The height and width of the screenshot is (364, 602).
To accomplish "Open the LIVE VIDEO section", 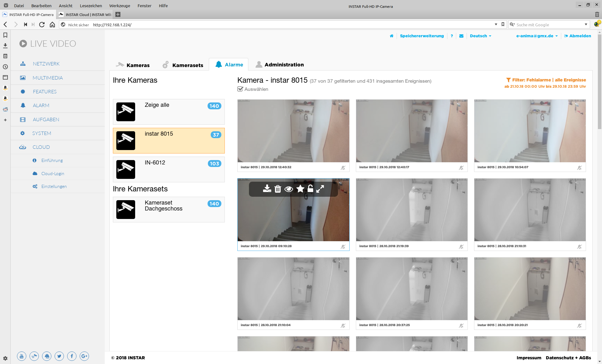I will coord(48,44).
